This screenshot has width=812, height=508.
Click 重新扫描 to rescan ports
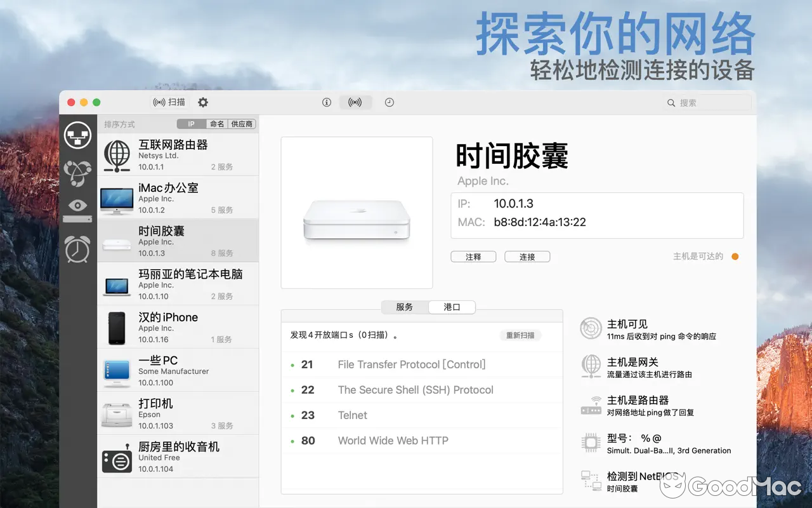(520, 335)
